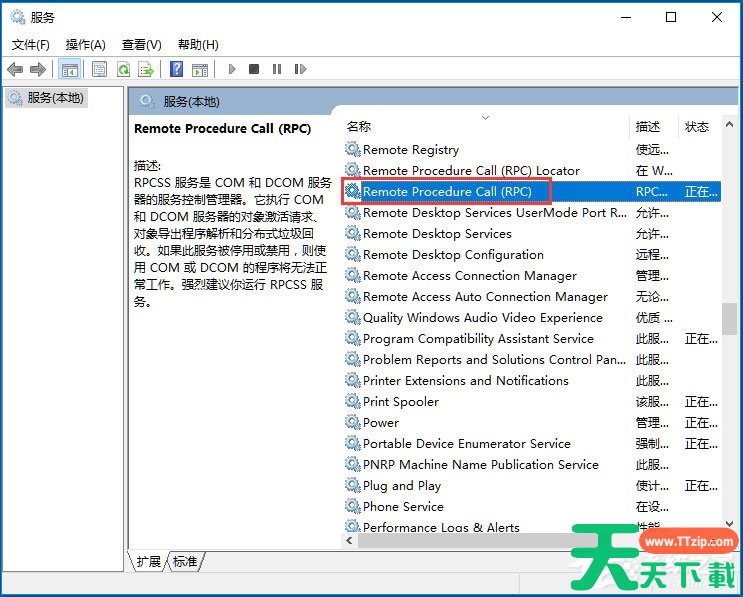
Task: Sort by the 描述 column header
Action: [x=654, y=127]
